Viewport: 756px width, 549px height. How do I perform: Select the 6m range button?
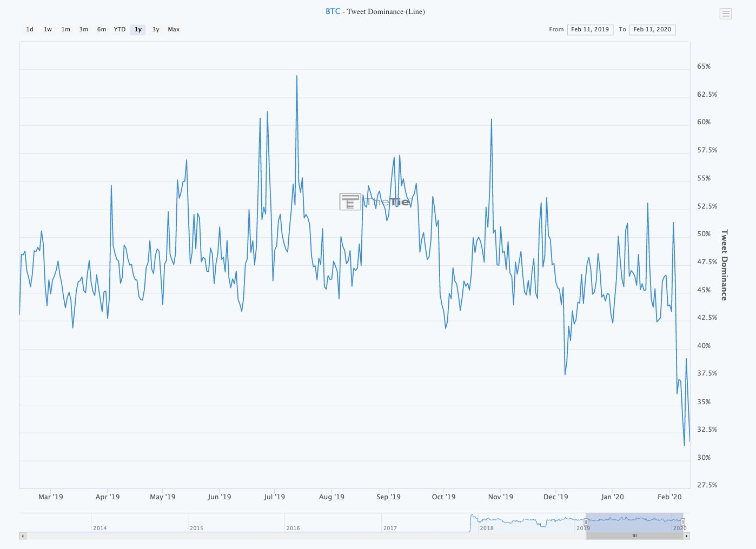(102, 30)
